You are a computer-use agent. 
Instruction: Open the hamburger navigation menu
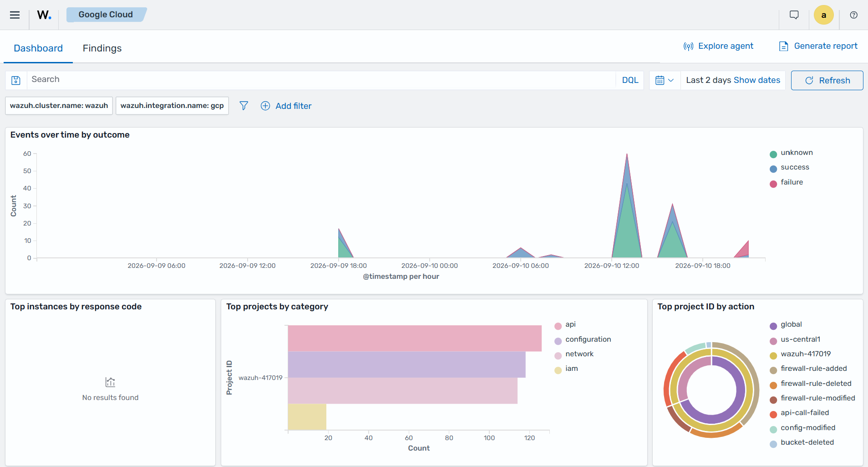tap(15, 15)
